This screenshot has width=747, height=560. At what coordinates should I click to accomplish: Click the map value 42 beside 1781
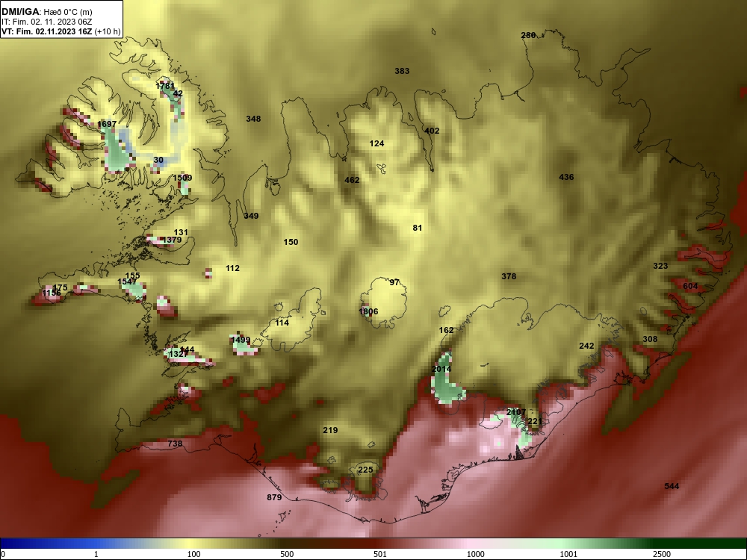tap(178, 93)
